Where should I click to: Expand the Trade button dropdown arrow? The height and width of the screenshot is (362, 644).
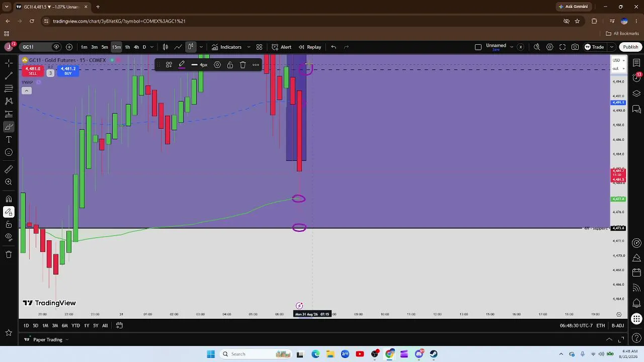[611, 47]
